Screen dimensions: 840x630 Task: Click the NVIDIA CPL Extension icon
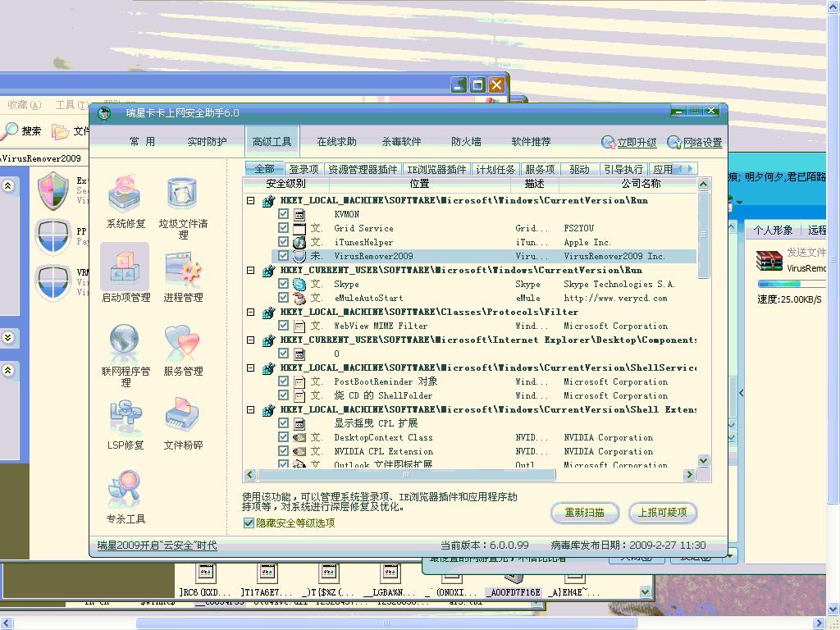pyautogui.click(x=299, y=451)
